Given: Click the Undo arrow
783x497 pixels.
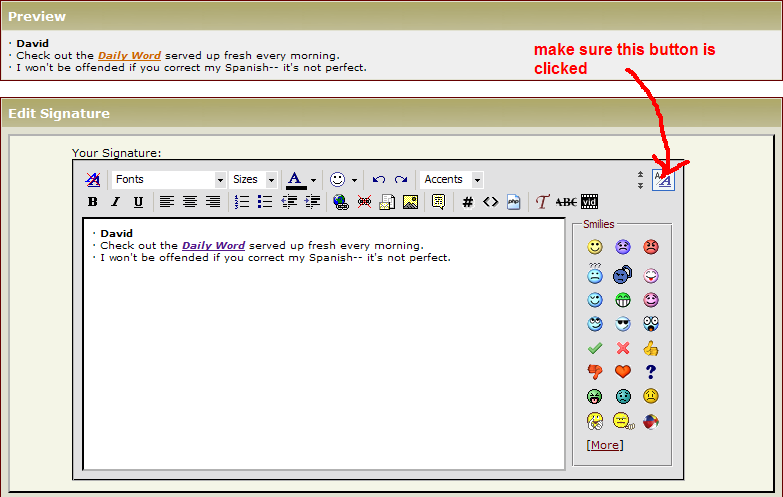Looking at the screenshot, I should pyautogui.click(x=379, y=180).
